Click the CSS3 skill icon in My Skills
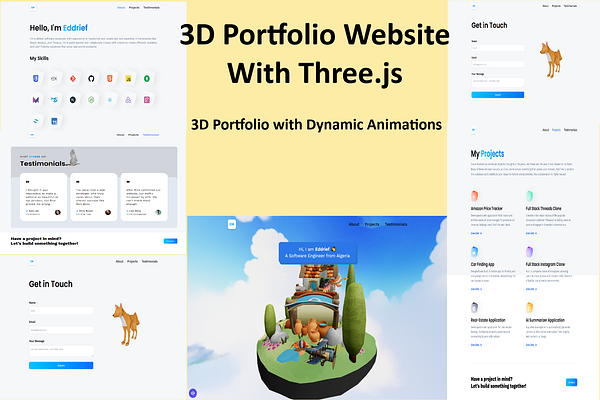This screenshot has height=400, width=600. [35, 78]
